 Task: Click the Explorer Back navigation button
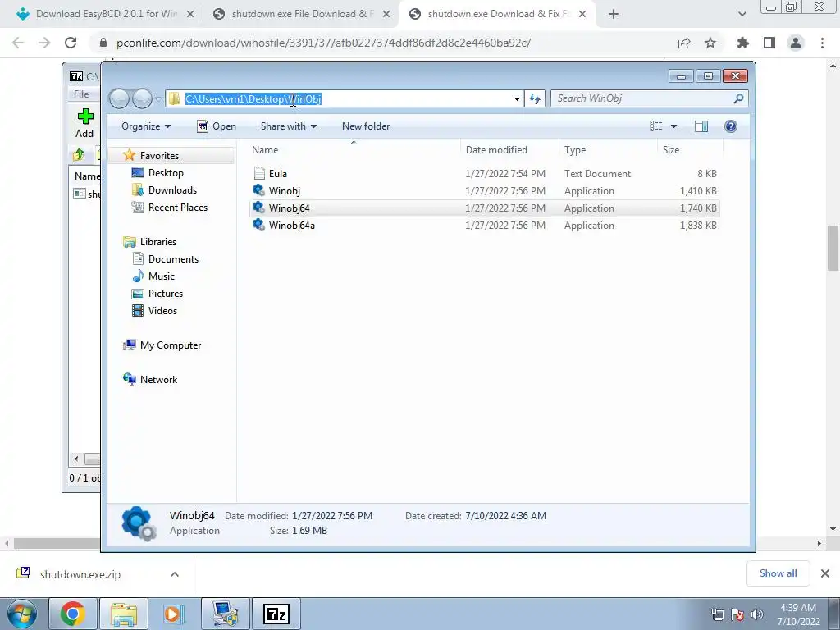click(119, 98)
